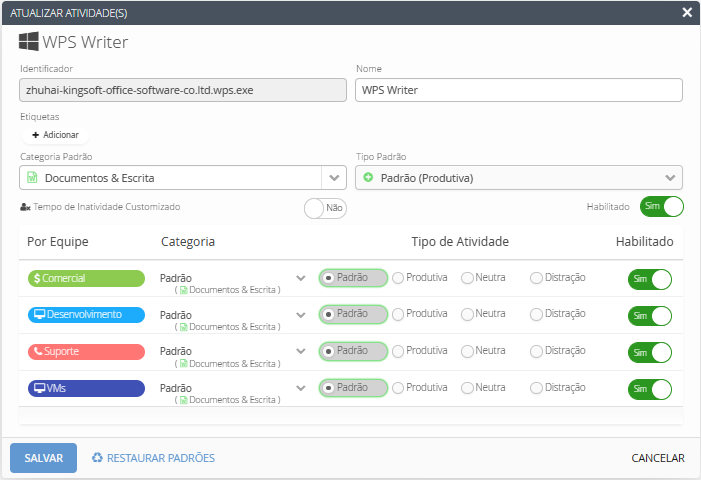Click the Por Equipe column header
The height and width of the screenshot is (480, 701).
click(x=58, y=241)
